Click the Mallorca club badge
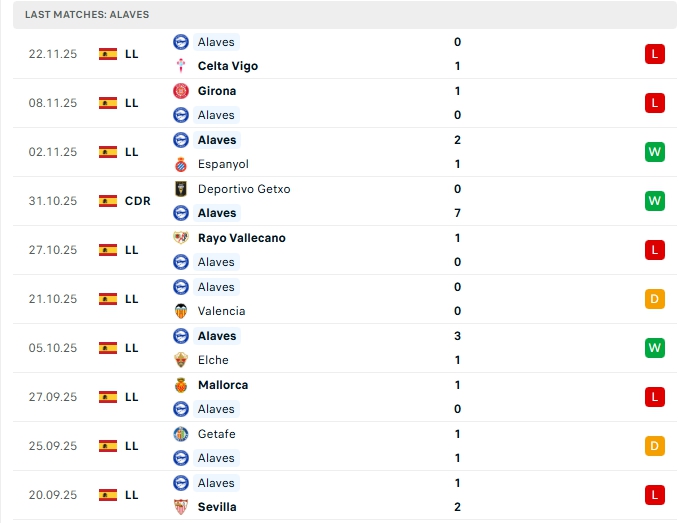Image resolution: width=688 pixels, height=523 pixels. [x=181, y=385]
